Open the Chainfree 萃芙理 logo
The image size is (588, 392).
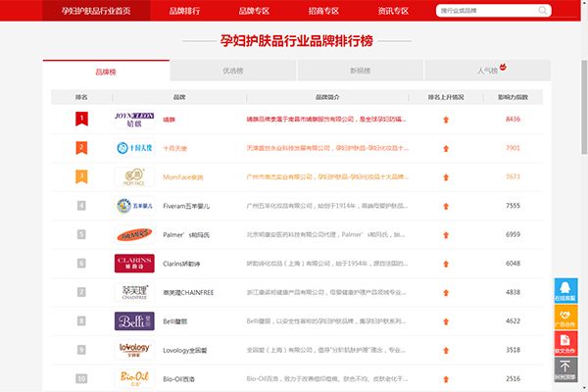coord(134,292)
